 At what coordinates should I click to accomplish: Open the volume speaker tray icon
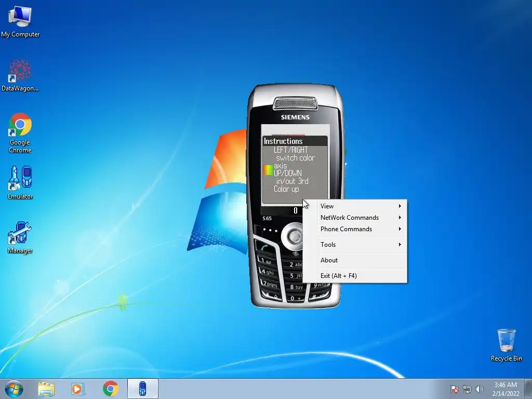(x=480, y=389)
